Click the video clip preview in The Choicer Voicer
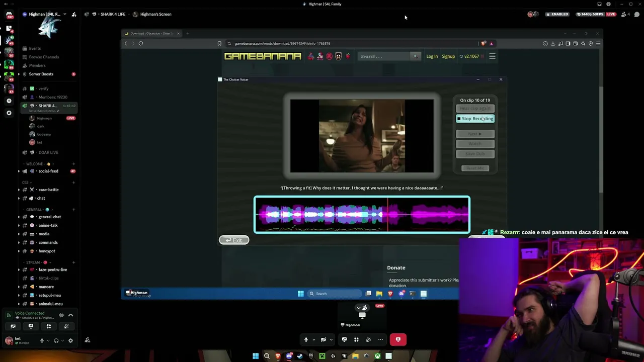Viewport: 644px width, 362px height. [x=362, y=136]
